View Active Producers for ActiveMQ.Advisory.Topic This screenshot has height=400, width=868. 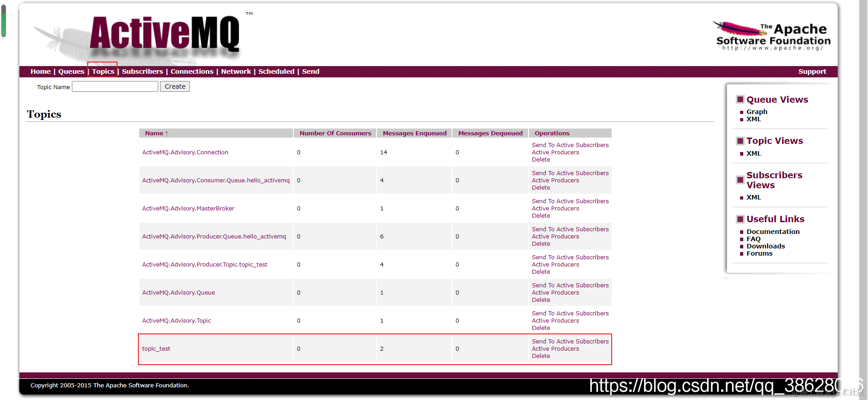(555, 321)
